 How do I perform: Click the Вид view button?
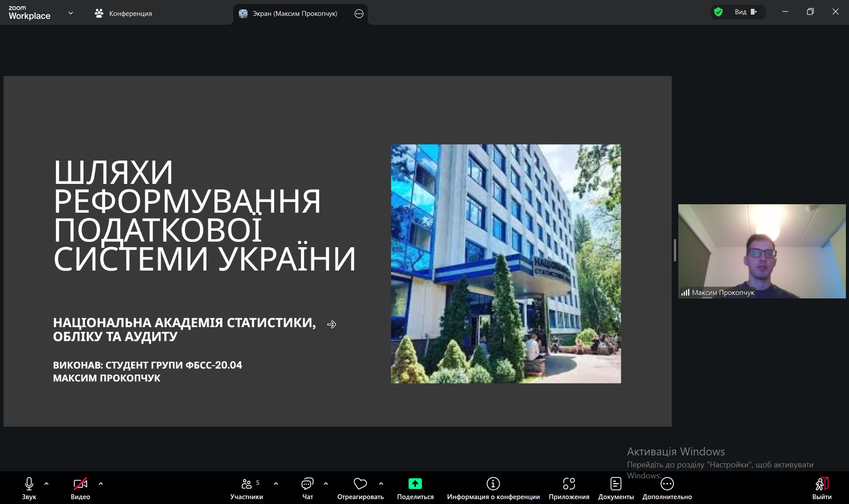coord(746,12)
